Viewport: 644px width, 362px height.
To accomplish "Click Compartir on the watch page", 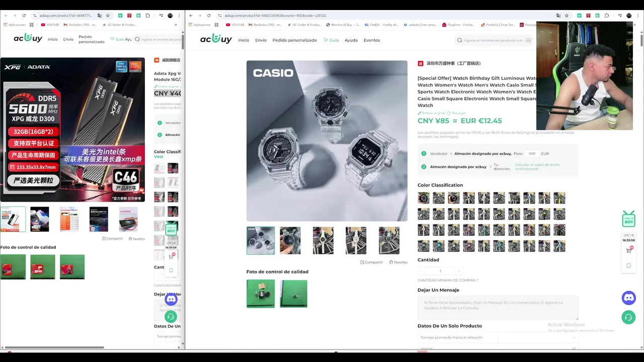I will pyautogui.click(x=372, y=262).
